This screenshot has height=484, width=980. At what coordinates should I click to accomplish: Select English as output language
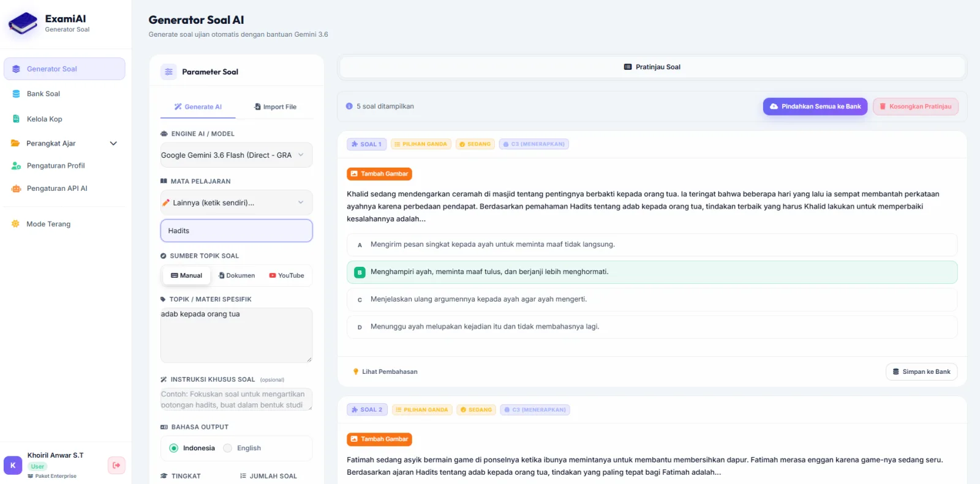point(243,448)
